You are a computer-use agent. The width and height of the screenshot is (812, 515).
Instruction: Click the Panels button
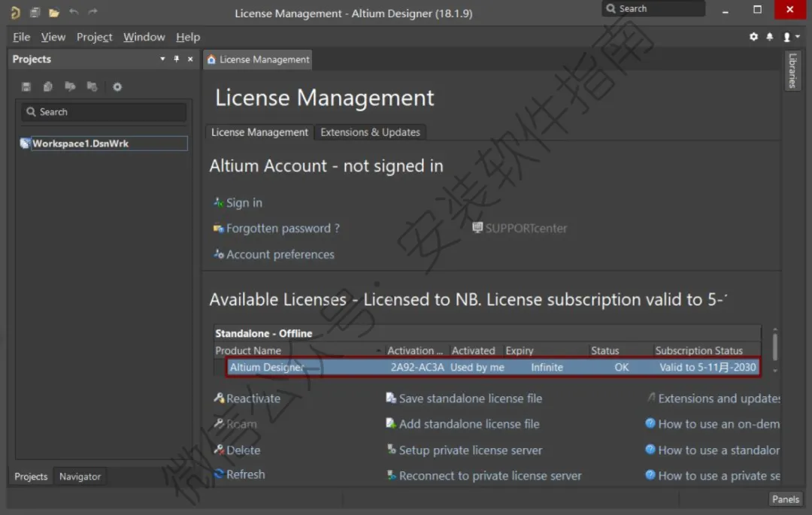[785, 499]
